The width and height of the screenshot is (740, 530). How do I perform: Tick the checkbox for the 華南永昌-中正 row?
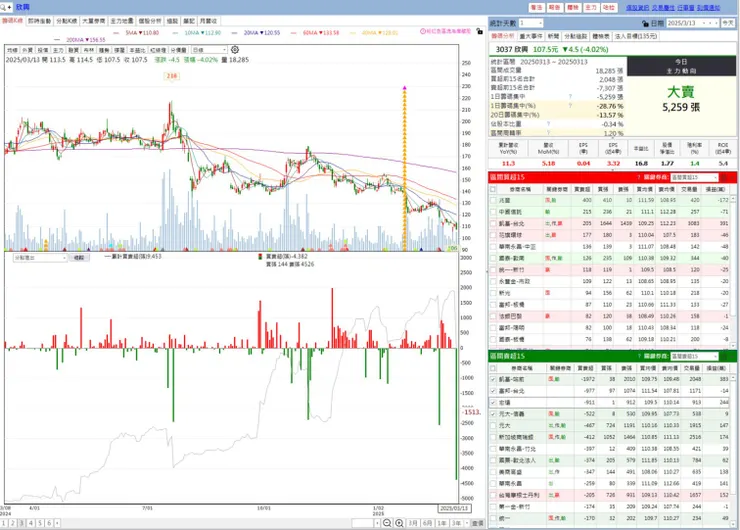click(x=493, y=247)
